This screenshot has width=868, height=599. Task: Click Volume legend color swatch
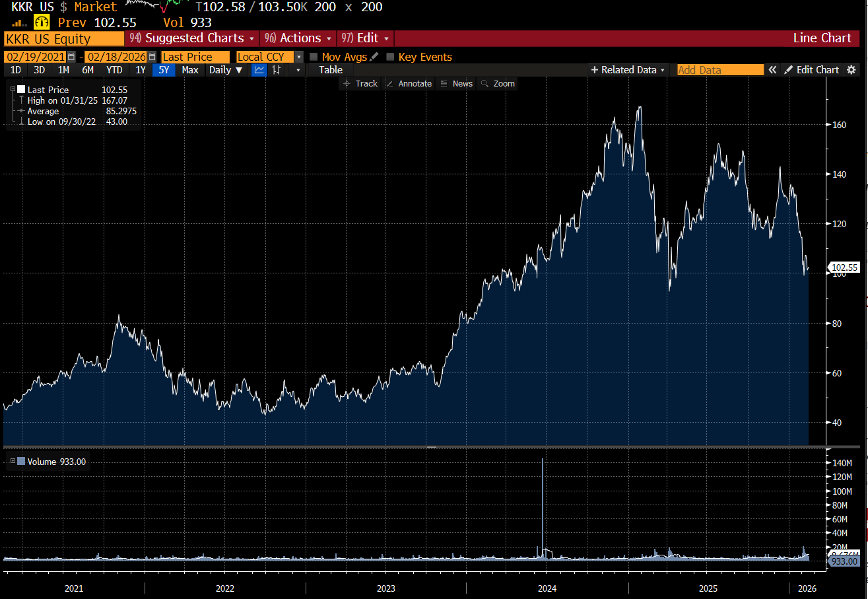21,462
